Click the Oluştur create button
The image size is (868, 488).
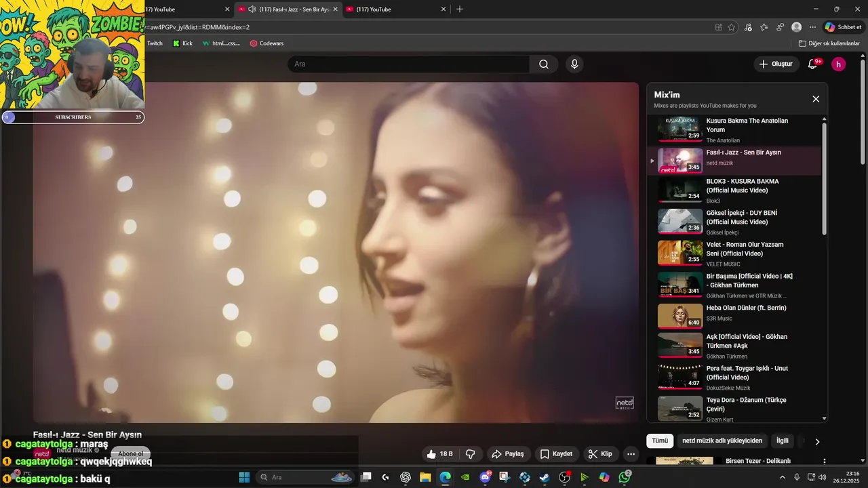pos(776,64)
